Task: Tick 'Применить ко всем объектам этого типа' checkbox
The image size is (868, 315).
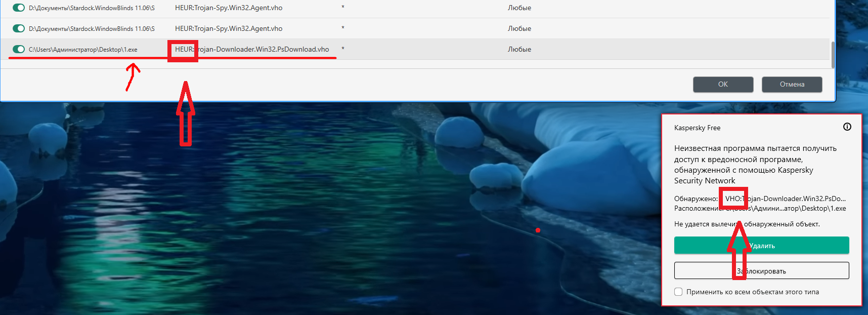Action: [678, 292]
